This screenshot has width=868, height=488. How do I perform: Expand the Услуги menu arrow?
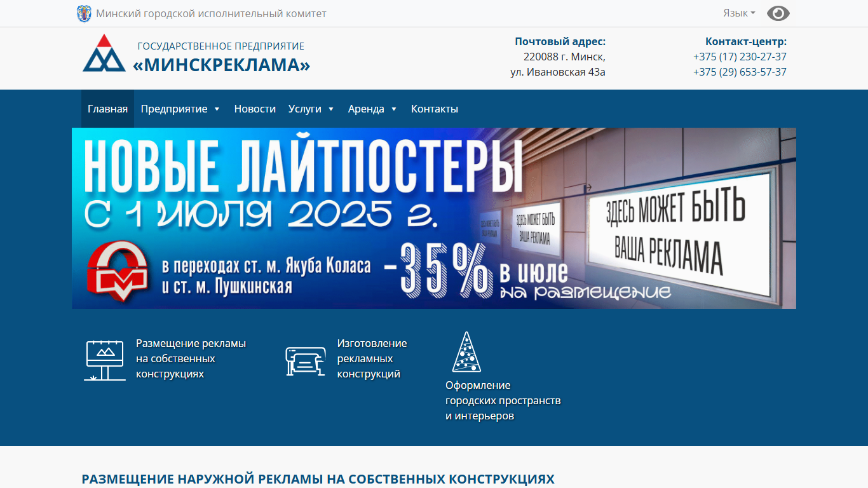(x=331, y=109)
